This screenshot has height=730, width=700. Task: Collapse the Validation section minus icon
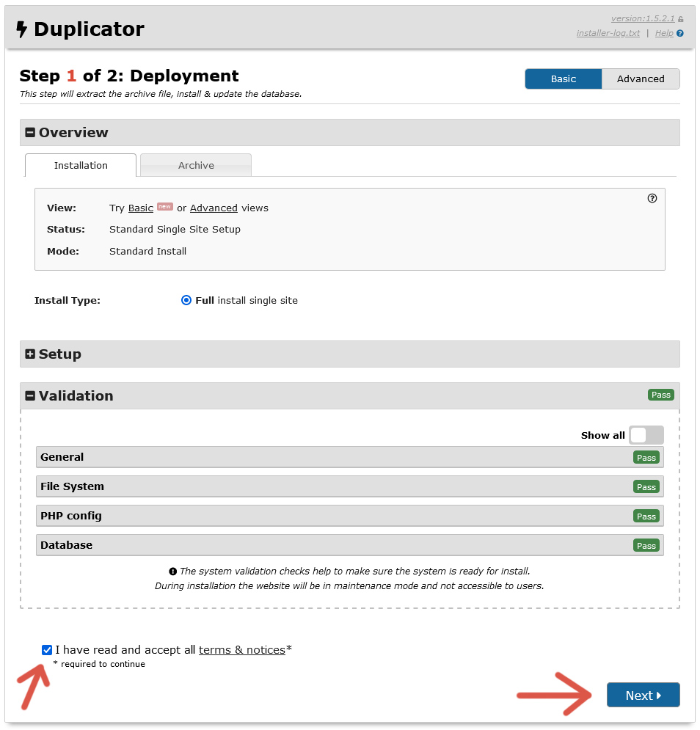pyautogui.click(x=30, y=396)
